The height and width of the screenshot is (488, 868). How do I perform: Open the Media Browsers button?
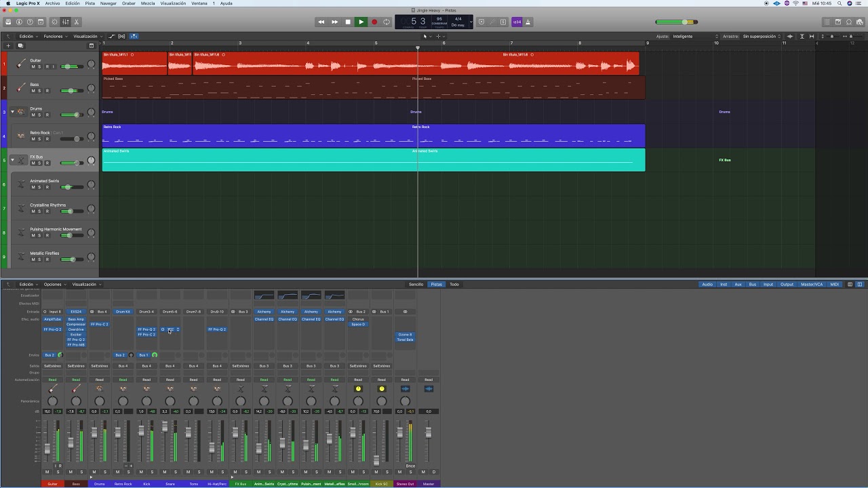click(860, 22)
